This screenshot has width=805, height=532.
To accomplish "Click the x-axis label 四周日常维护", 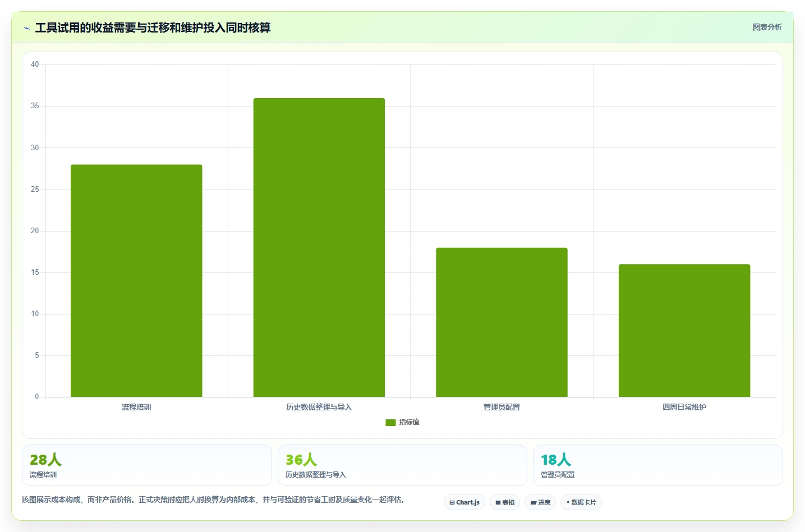I will pyautogui.click(x=684, y=407).
